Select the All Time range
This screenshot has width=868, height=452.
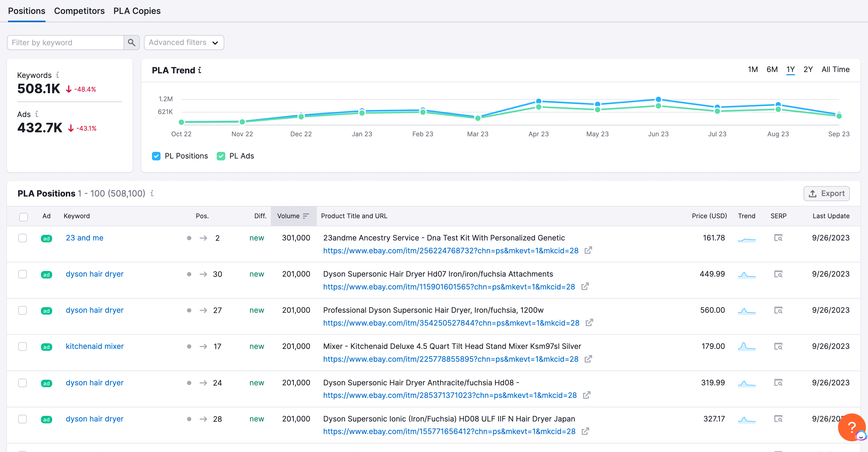pos(835,69)
